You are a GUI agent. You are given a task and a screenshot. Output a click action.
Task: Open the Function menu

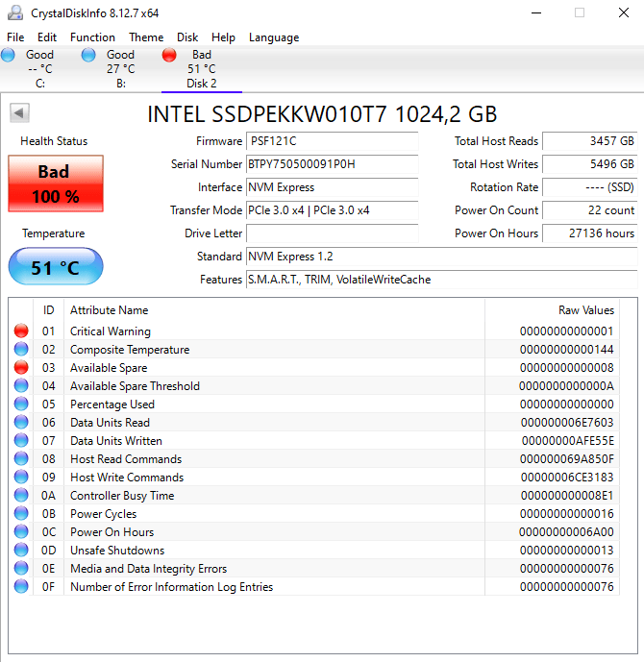click(x=92, y=37)
